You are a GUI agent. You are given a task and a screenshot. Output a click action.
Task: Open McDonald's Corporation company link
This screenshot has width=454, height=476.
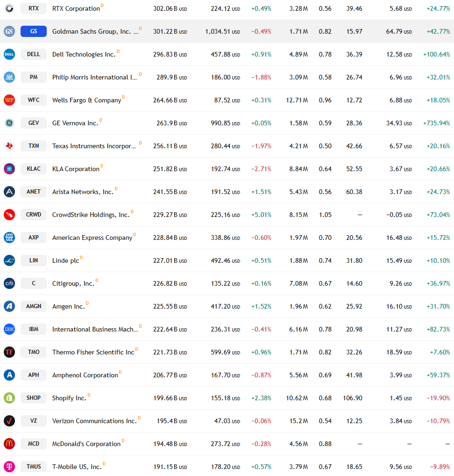tap(86, 444)
